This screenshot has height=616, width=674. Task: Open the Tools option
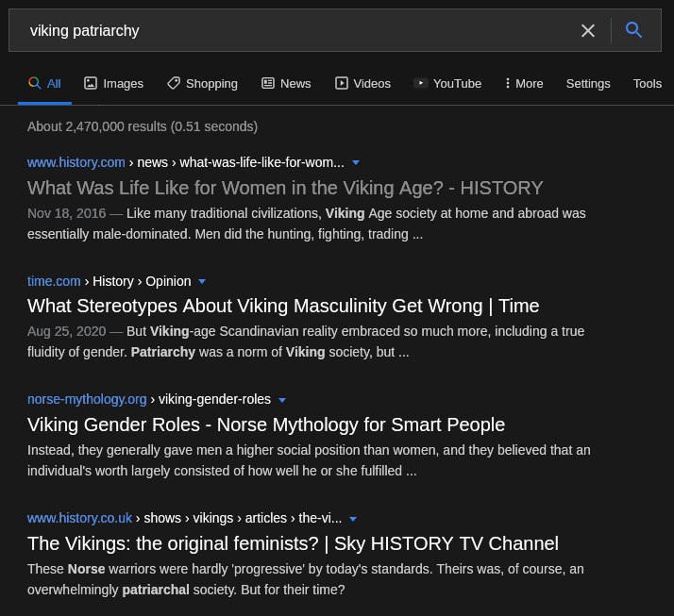click(647, 83)
